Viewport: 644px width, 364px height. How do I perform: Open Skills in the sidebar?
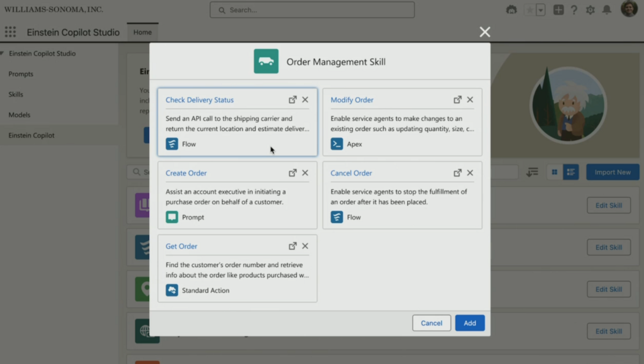[16, 94]
